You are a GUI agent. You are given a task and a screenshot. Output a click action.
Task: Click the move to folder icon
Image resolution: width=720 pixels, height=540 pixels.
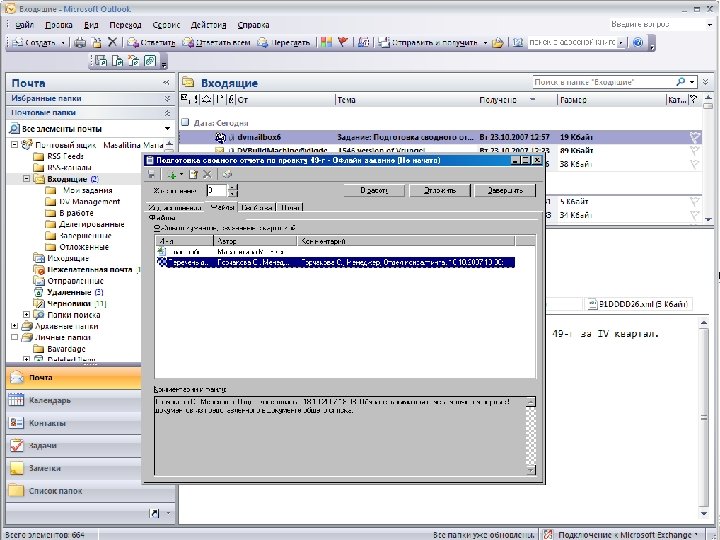pos(96,43)
